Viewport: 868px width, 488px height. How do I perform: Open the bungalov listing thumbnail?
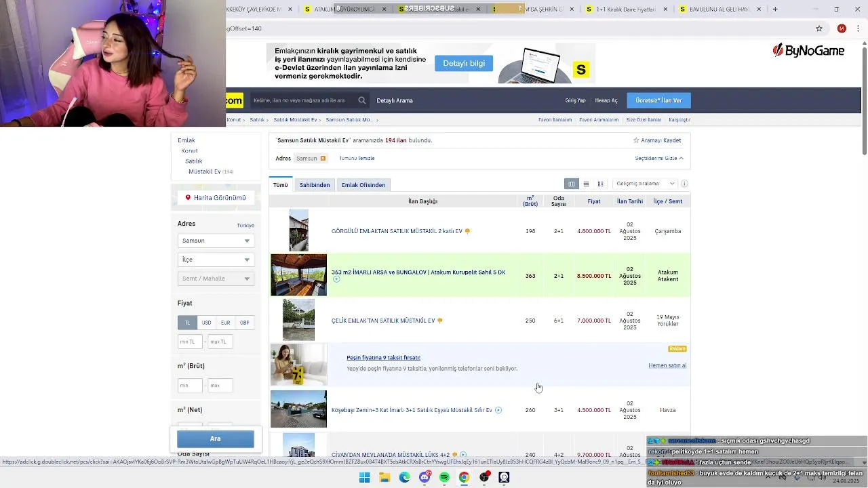tap(298, 275)
